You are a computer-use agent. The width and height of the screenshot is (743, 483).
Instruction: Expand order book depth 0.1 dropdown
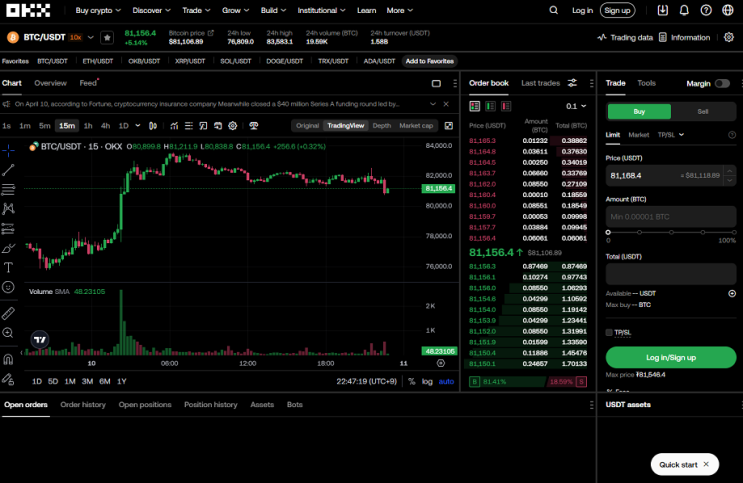576,106
